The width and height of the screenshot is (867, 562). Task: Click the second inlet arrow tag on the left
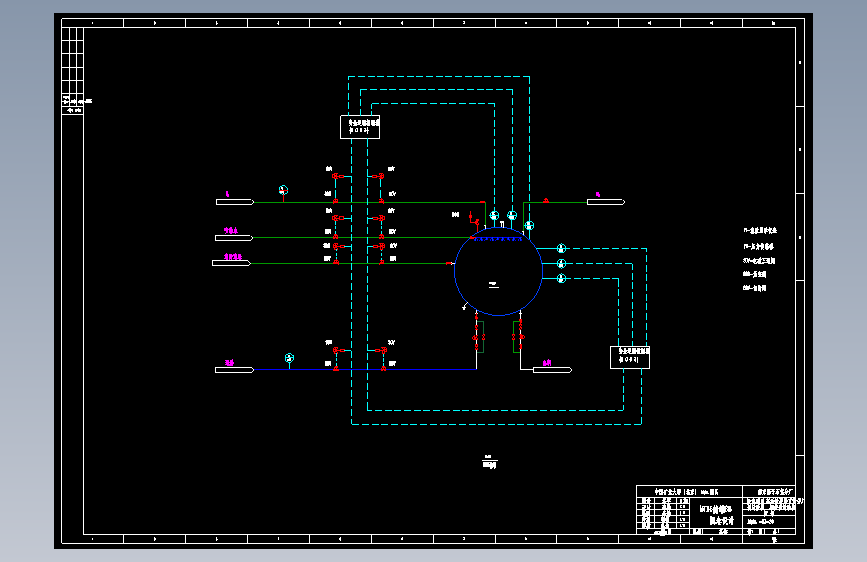coord(234,238)
